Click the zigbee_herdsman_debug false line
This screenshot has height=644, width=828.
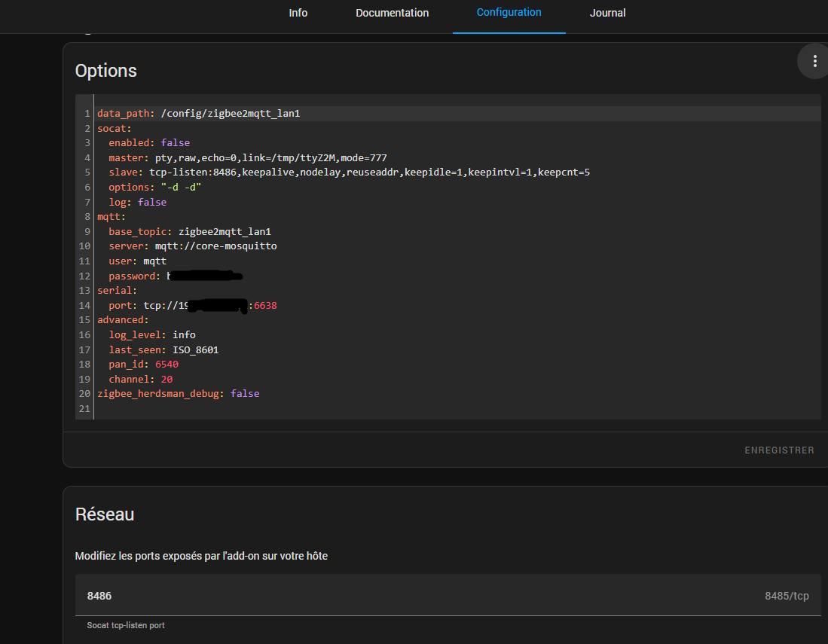(178, 394)
